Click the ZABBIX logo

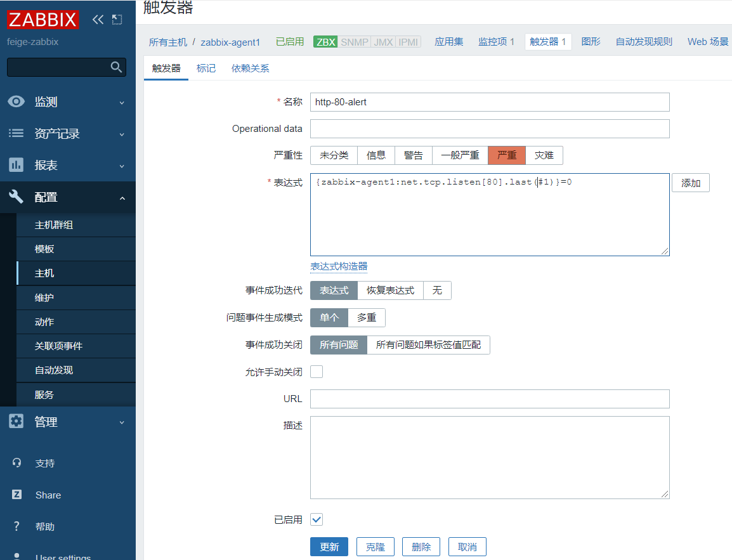[42, 20]
